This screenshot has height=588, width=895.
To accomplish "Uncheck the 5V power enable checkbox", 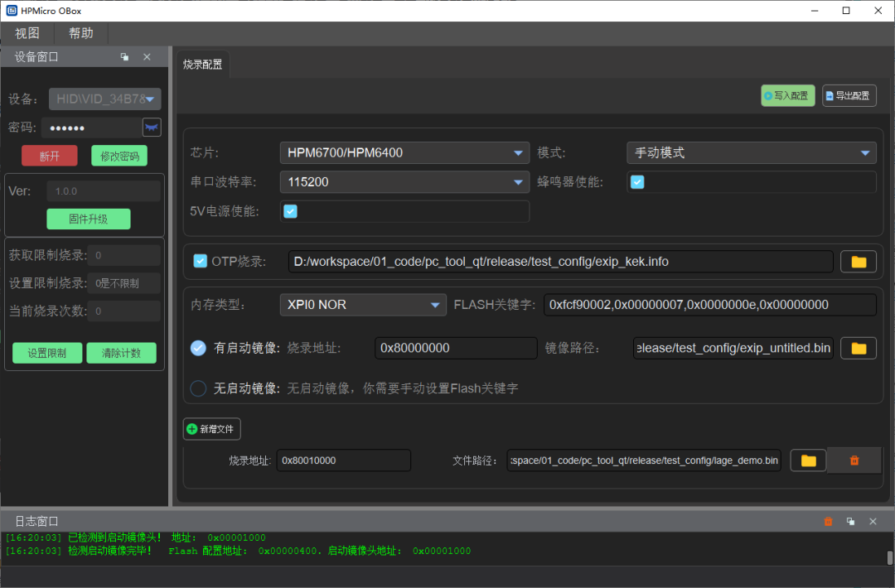I will (290, 211).
